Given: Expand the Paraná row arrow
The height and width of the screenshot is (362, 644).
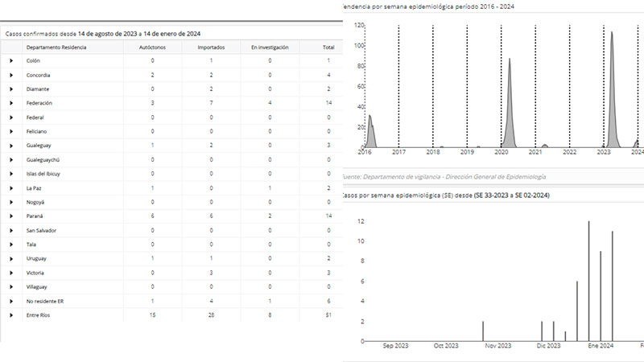Looking at the screenshot, I should point(11,216).
